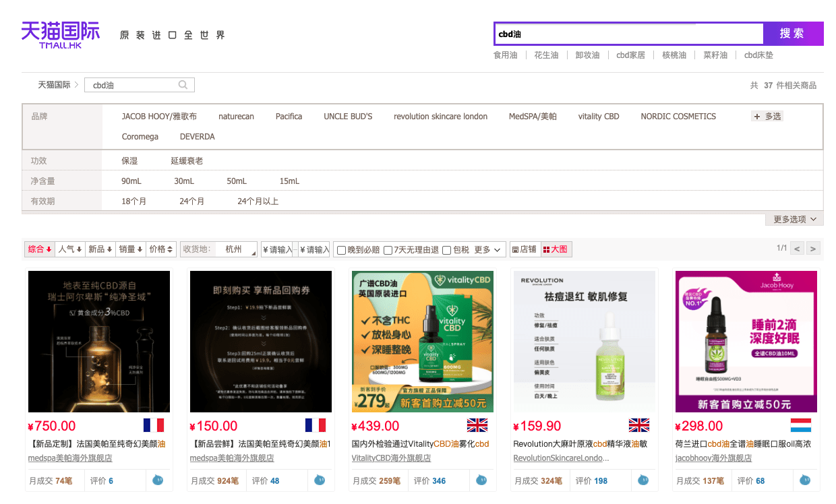Focus the main search box containing cbd油
836x504 pixels.
click(628, 34)
